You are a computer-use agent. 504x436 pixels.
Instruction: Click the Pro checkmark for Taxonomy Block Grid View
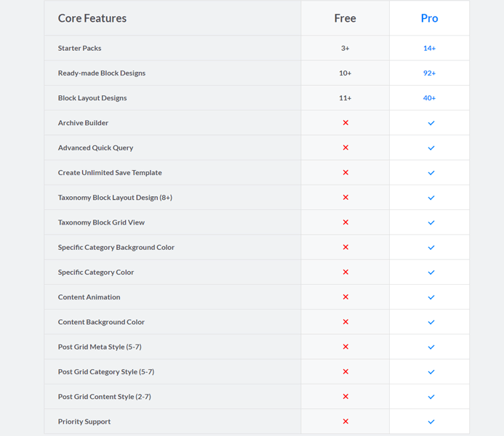(431, 222)
